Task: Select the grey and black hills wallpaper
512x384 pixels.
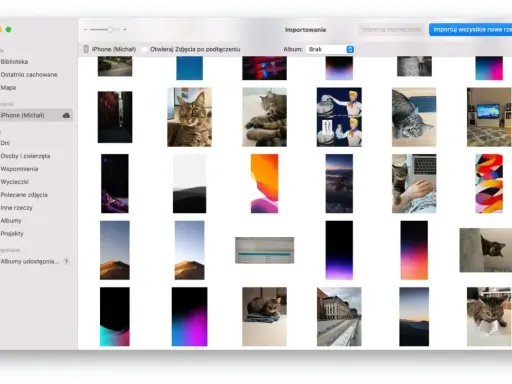Action: (x=189, y=183)
